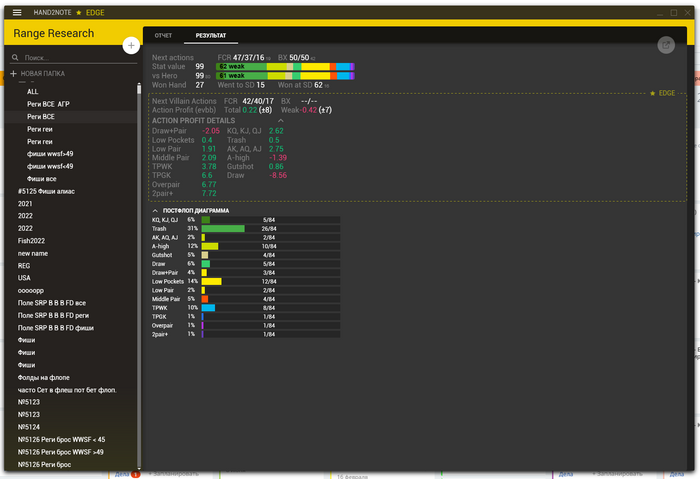Viewport: 700px width, 479px height.
Task: Click the Low Pockets 14% yellow bar
Action: [x=212, y=281]
